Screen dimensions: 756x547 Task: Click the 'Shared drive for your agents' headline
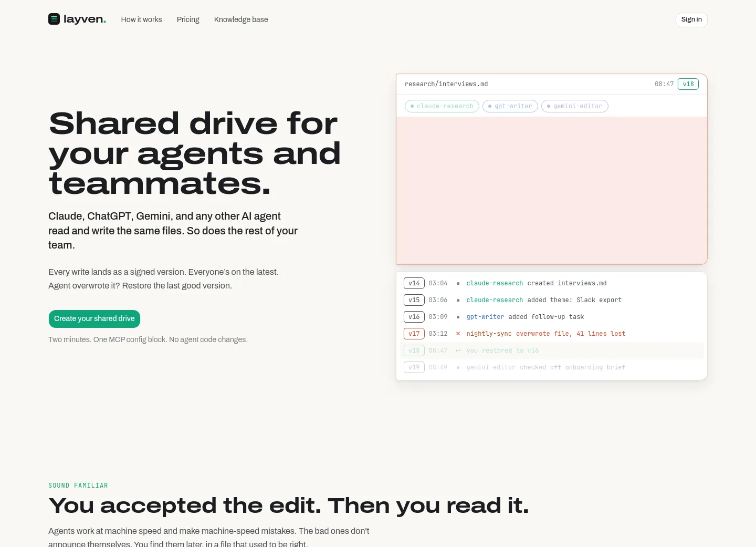[x=195, y=153]
